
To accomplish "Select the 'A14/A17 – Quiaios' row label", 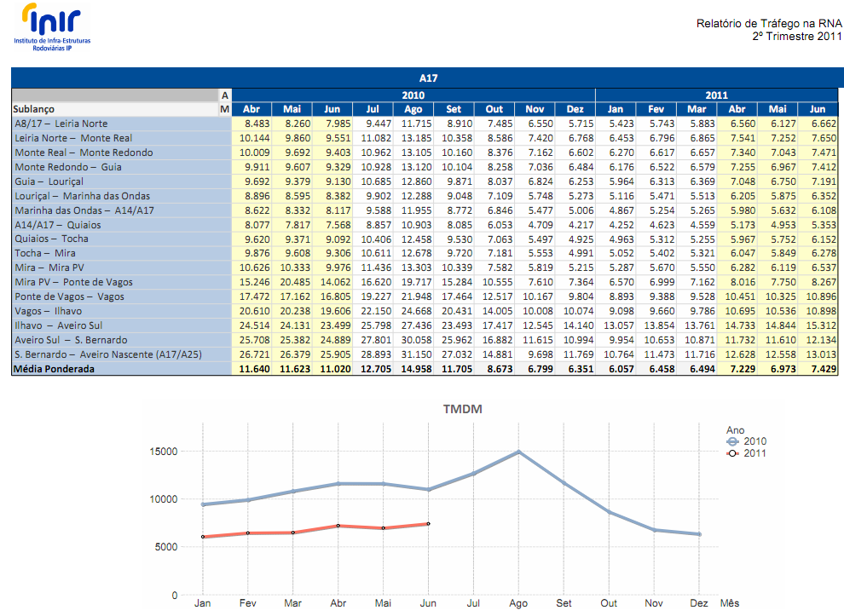I will click(x=58, y=225).
